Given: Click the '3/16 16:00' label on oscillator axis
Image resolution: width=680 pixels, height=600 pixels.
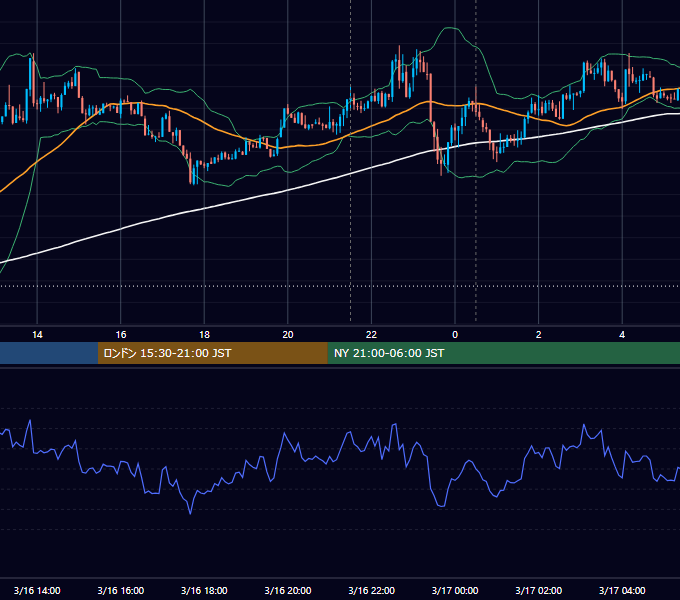Looking at the screenshot, I should (121, 590).
